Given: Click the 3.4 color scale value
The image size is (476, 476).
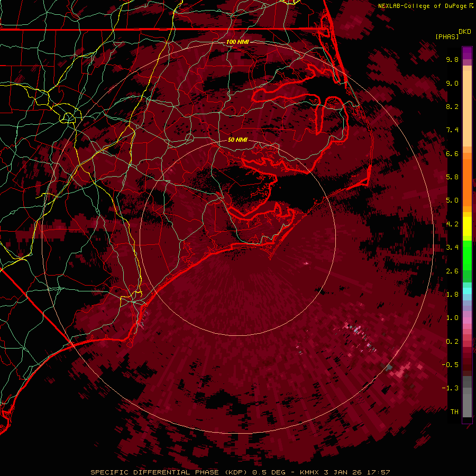Looking at the screenshot, I should (452, 248).
